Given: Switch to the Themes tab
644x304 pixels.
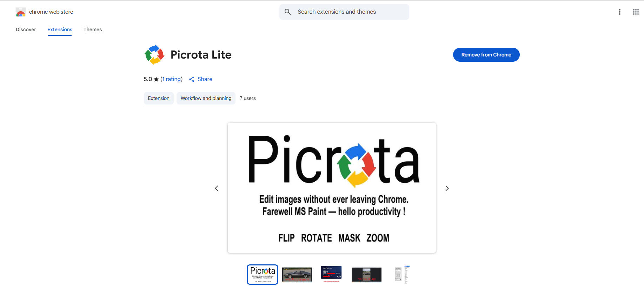Looking at the screenshot, I should tap(93, 29).
